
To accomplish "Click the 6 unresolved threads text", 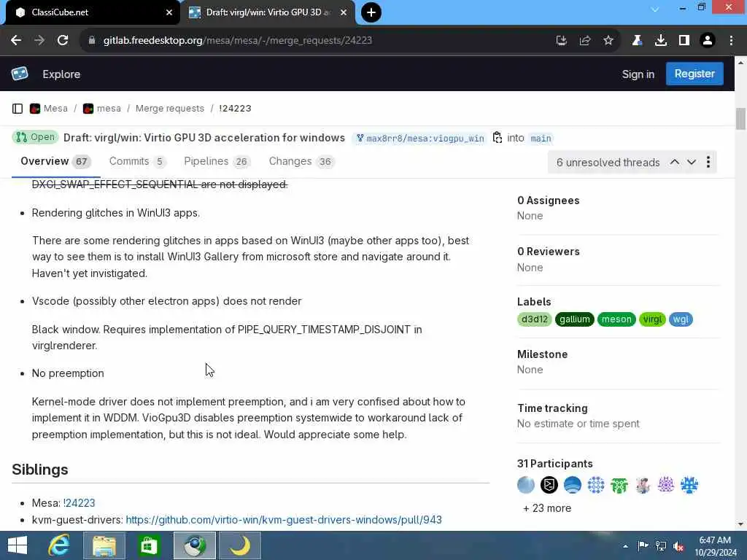I will click(x=608, y=163).
